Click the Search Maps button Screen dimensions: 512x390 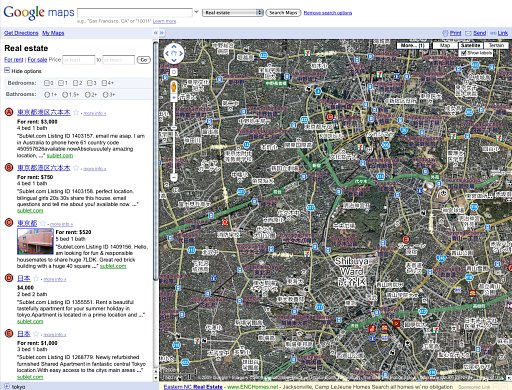coord(283,13)
